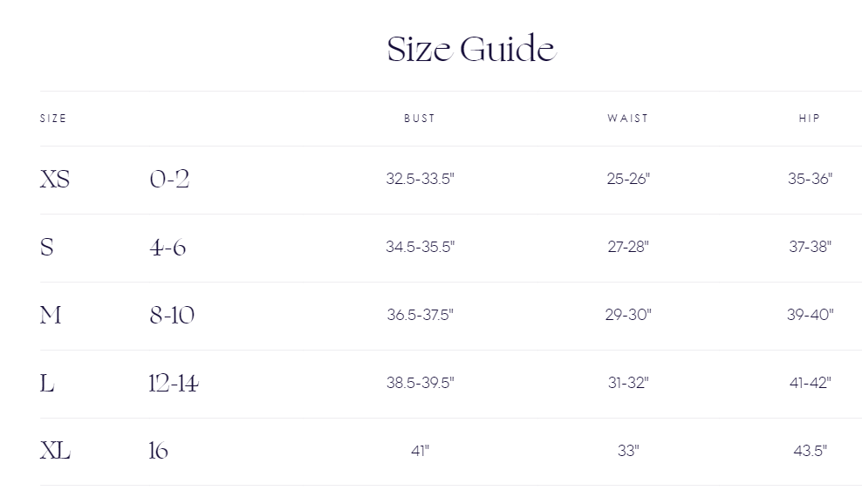Screen dimensions: 862x504
Task: Click the XL waist measurement 33"
Action: tap(628, 451)
